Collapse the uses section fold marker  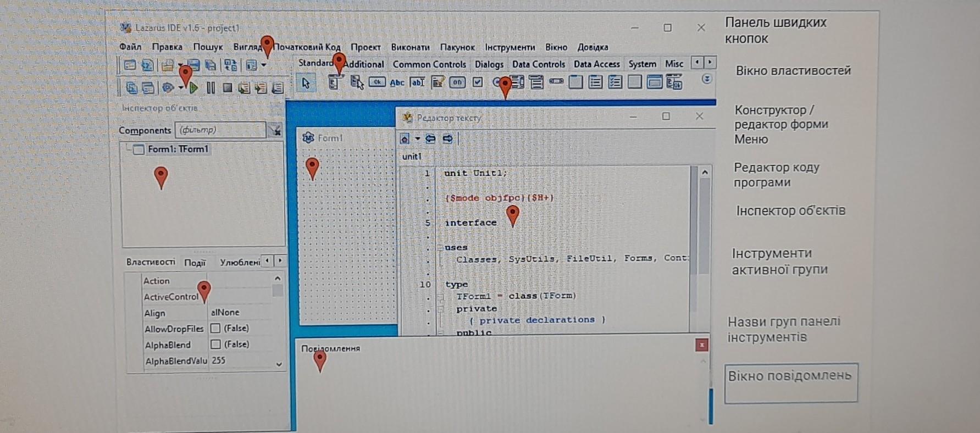(x=440, y=247)
